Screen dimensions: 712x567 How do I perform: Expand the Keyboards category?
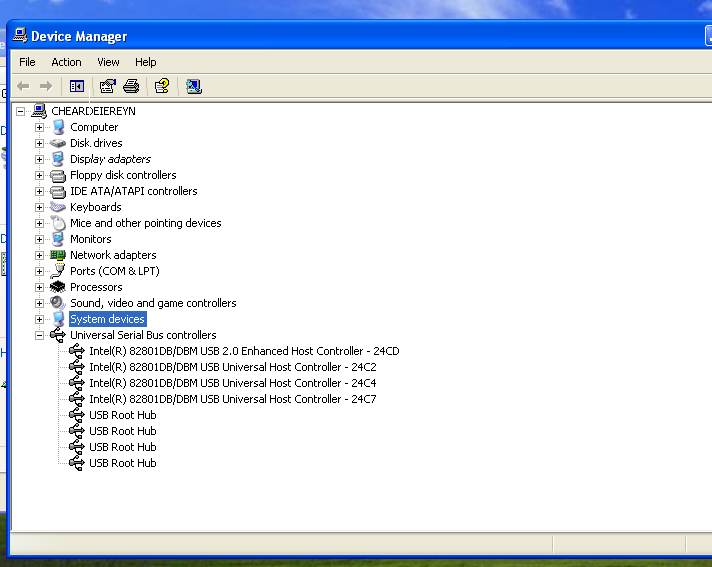click(x=40, y=207)
